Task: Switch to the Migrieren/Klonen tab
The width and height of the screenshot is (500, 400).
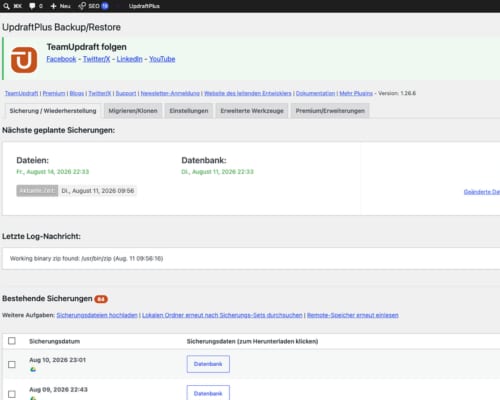Action: click(133, 111)
